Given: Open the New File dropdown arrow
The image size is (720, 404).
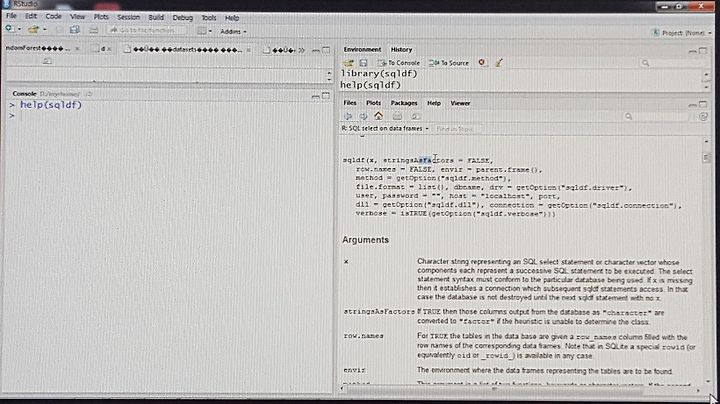Looking at the screenshot, I should pos(20,29).
